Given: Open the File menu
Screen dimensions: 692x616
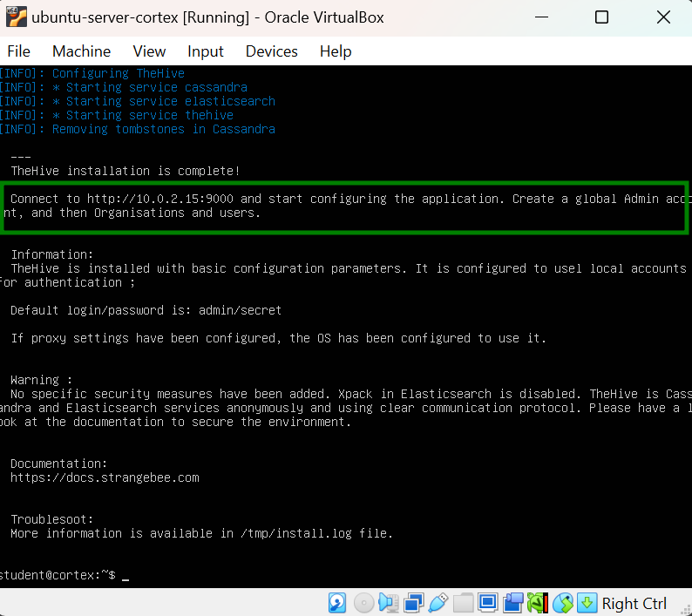Looking at the screenshot, I should (18, 51).
